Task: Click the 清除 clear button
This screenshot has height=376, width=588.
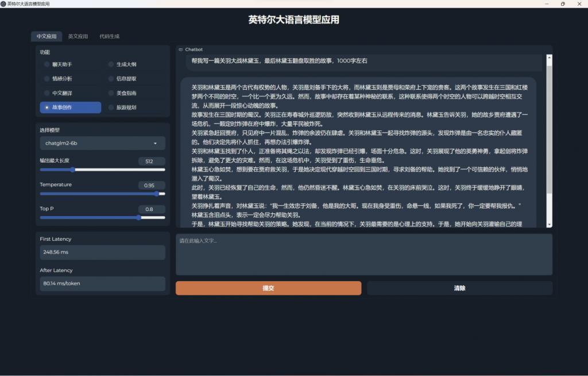Action: (459, 287)
